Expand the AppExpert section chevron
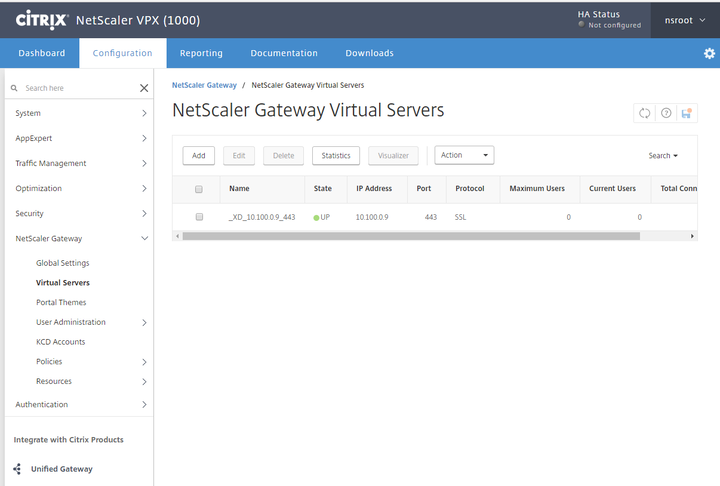720x486 pixels. tap(144, 138)
